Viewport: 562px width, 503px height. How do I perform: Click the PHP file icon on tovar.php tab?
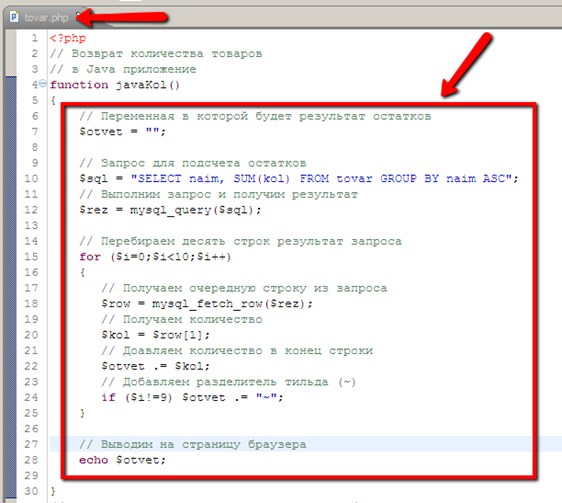tap(14, 17)
